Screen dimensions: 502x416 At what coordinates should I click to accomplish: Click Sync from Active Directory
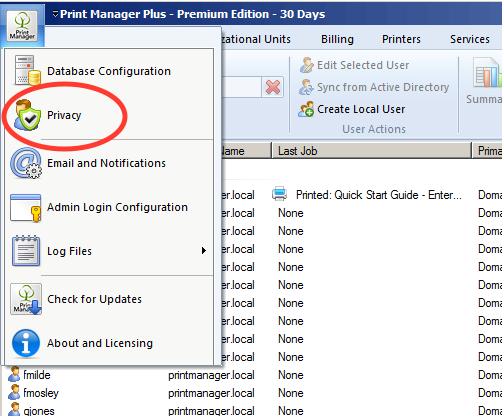click(x=374, y=87)
